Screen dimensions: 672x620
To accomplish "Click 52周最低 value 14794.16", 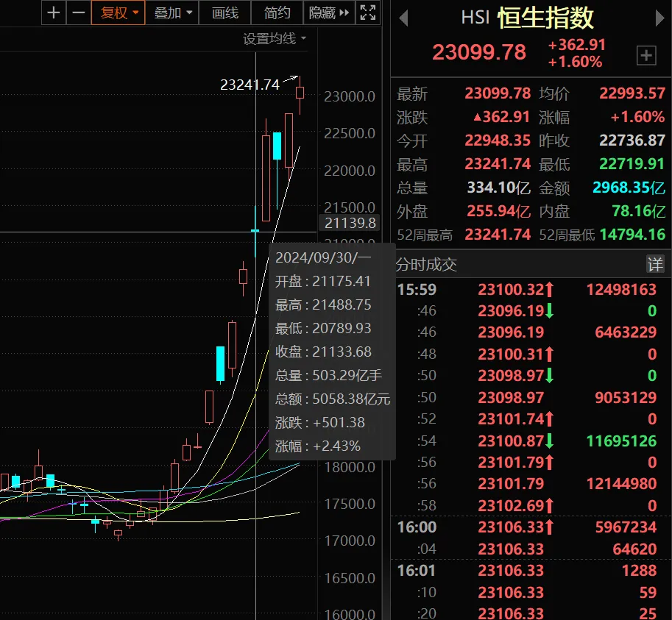I will pos(632,235).
